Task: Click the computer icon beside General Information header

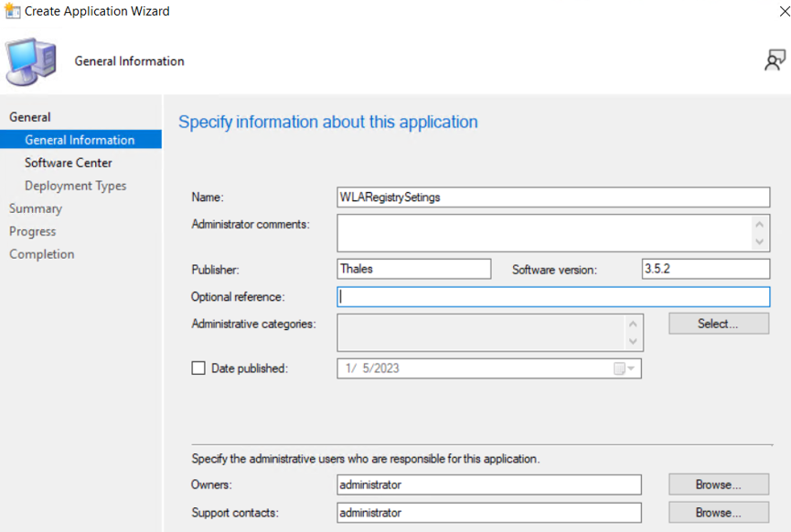Action: 31,61
